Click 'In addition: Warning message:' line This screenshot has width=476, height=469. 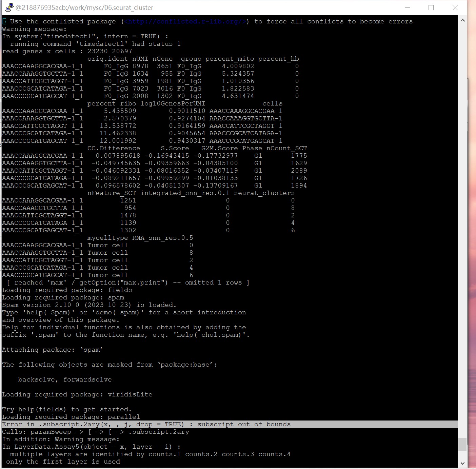(61, 439)
